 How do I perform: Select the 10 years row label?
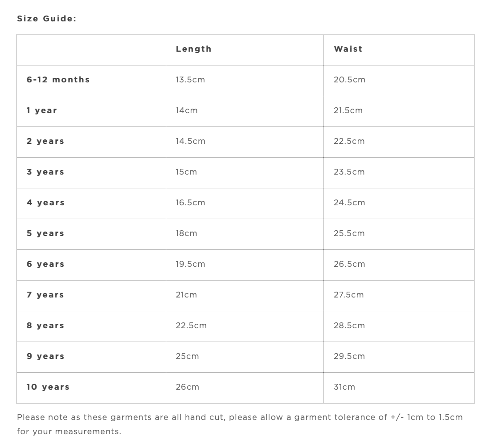(48, 387)
